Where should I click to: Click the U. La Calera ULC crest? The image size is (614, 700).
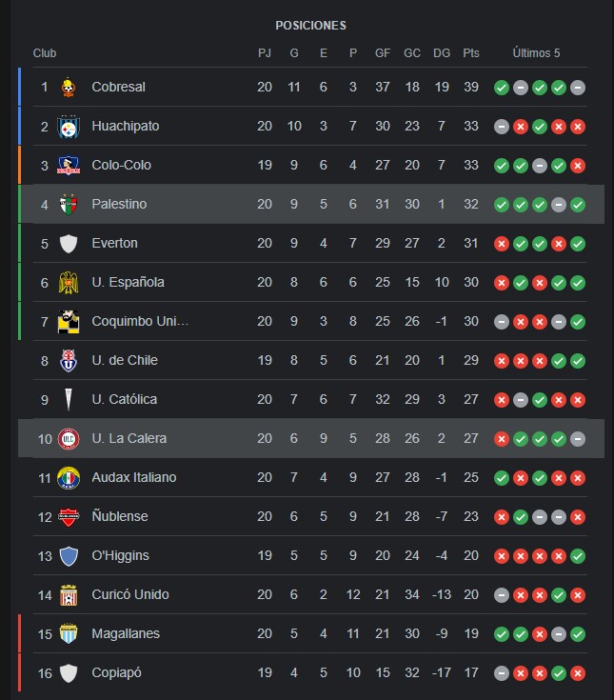pyautogui.click(x=69, y=439)
